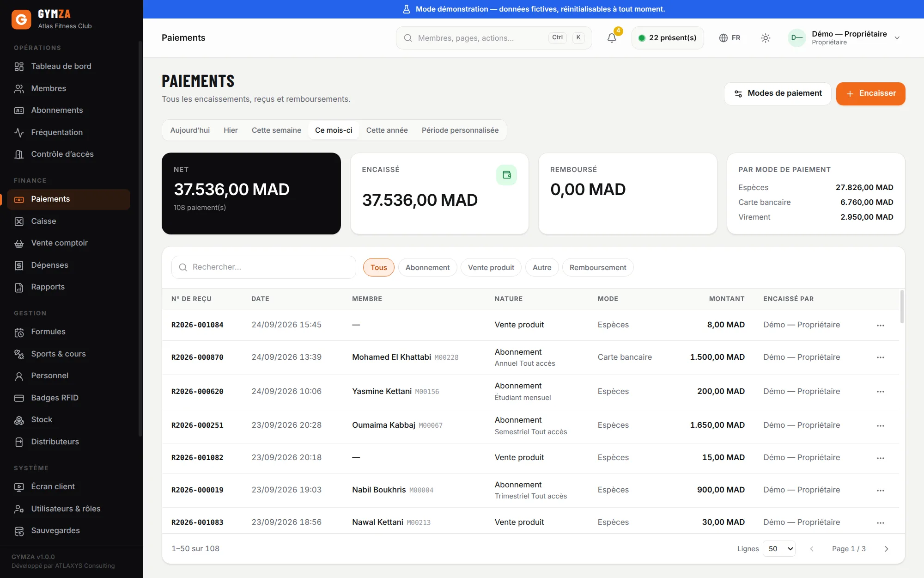Focus the Rechercher payments search field

point(263,267)
